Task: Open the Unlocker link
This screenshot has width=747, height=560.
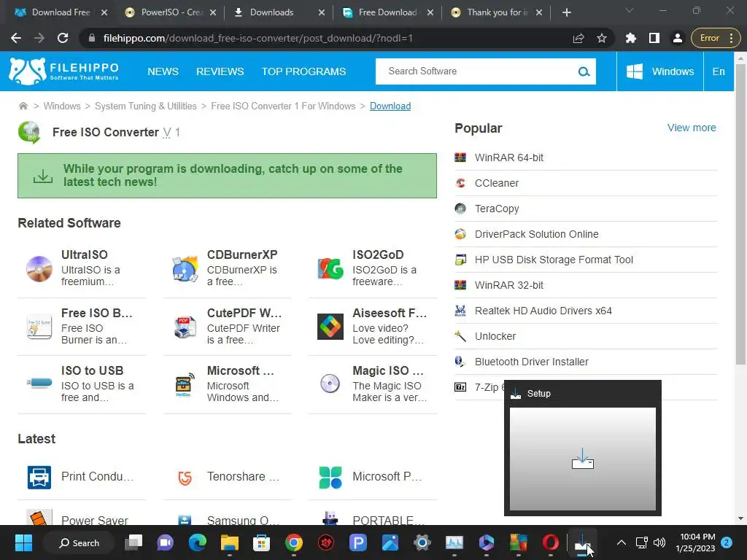Action: [x=495, y=336]
